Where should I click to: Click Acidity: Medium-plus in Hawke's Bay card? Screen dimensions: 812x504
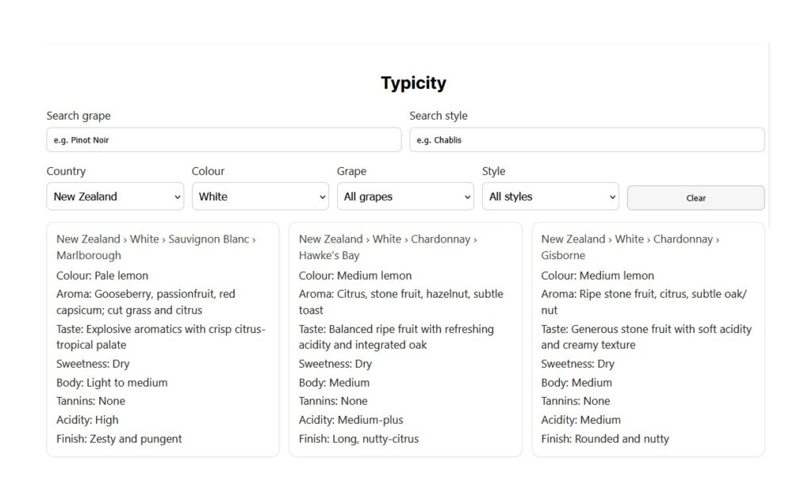350,420
